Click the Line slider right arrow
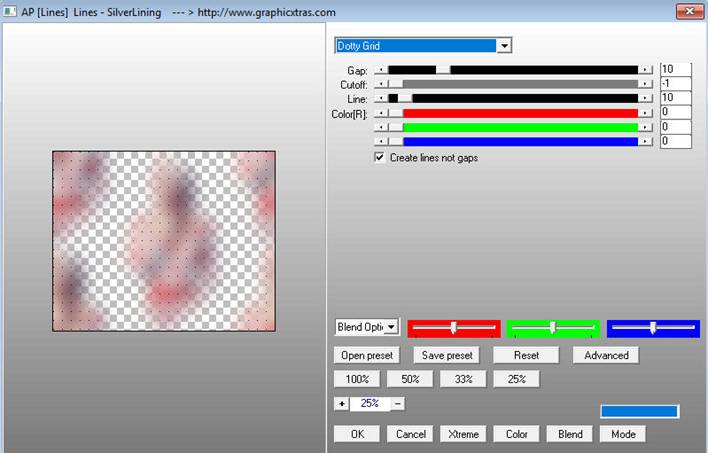Screen dimensions: 708x453 coord(646,98)
